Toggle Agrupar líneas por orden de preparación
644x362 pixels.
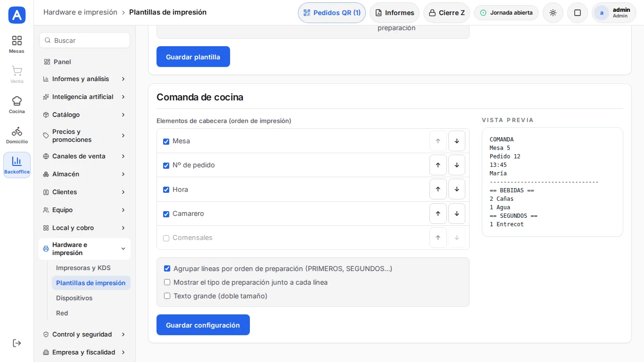coord(167,269)
